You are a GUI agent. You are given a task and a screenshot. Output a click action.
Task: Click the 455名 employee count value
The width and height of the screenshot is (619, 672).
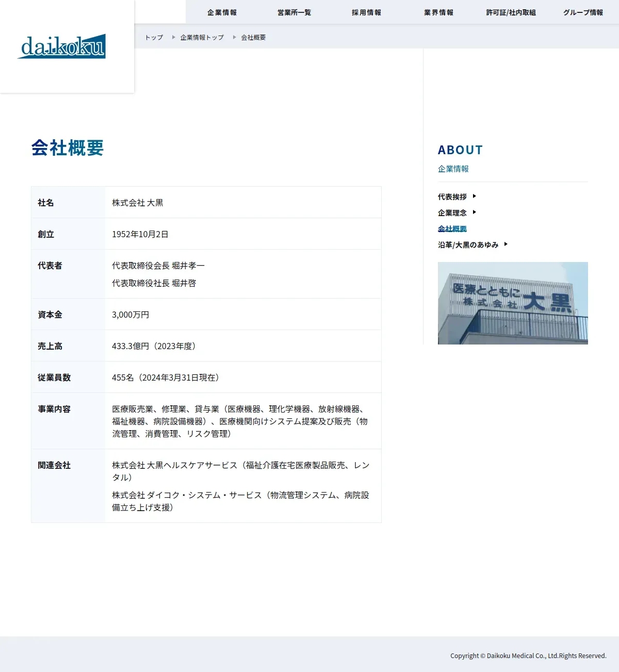coord(166,378)
